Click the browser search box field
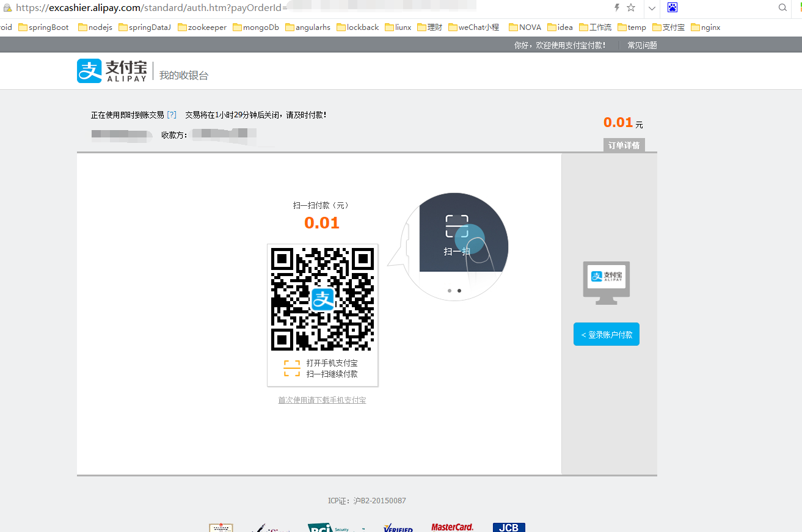 click(x=727, y=8)
